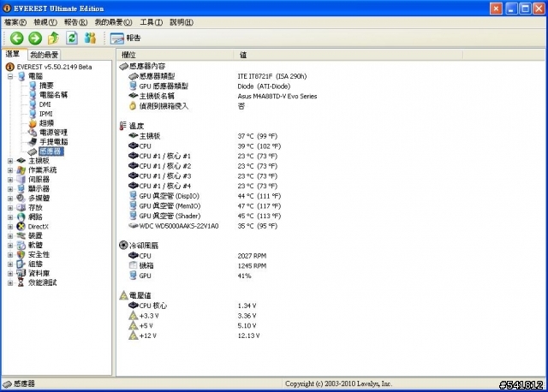Go up one level with Up arrow icon

pyautogui.click(x=53, y=38)
